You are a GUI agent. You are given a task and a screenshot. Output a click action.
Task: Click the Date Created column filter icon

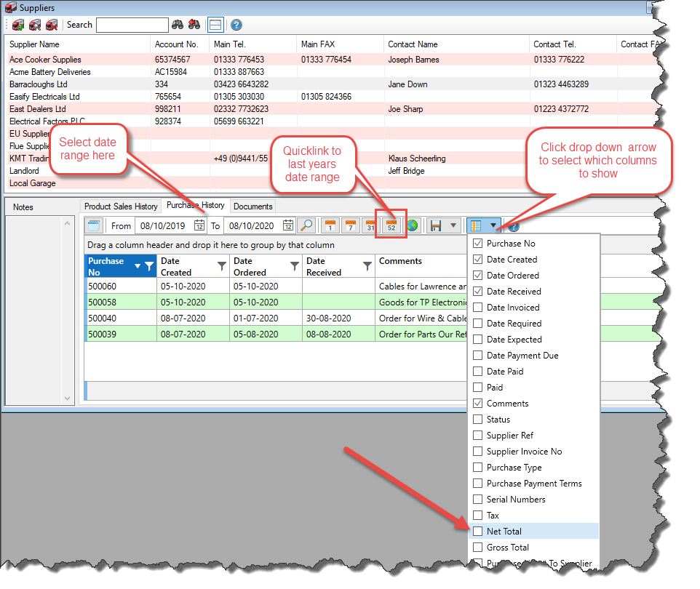point(222,267)
